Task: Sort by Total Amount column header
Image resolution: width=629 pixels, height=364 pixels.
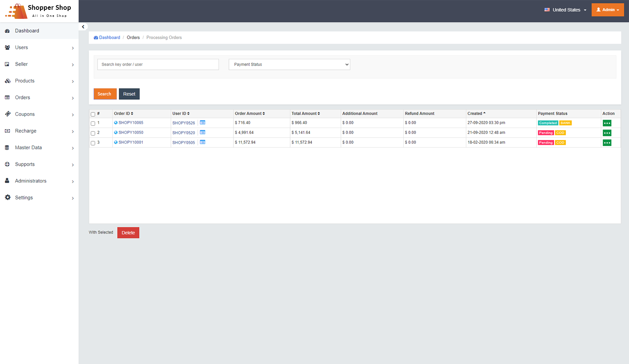Action: click(x=305, y=113)
